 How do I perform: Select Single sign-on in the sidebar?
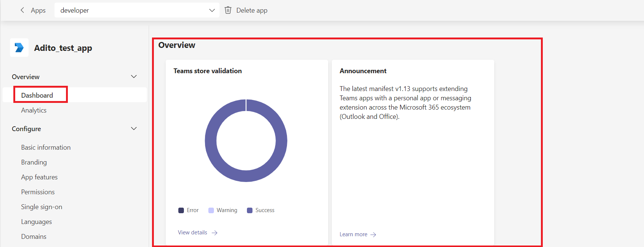[x=42, y=207]
